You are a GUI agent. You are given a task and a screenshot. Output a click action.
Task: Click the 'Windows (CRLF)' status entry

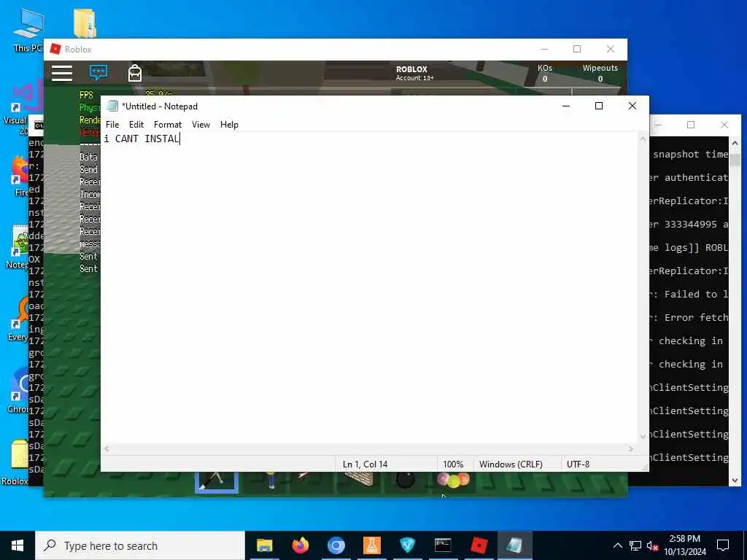click(x=511, y=464)
